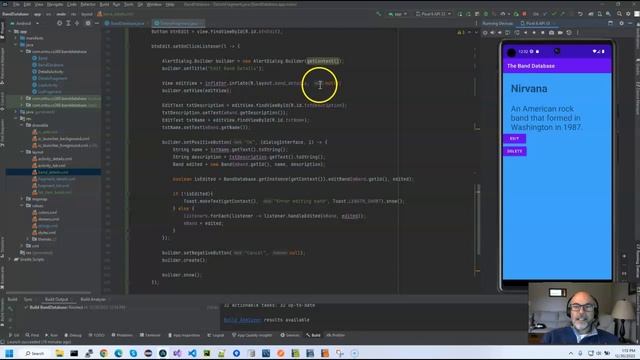Open Running Devices panel gear options
Screen dimensions: 640x360
tap(621, 23)
